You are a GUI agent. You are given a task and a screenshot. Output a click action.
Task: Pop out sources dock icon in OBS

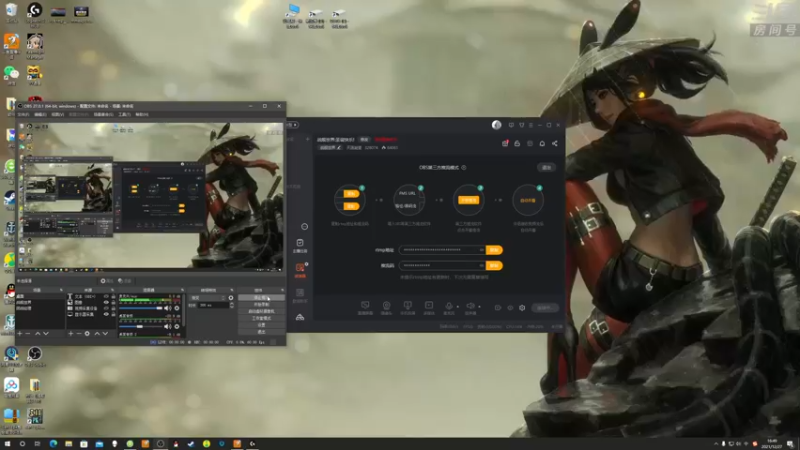112,290
